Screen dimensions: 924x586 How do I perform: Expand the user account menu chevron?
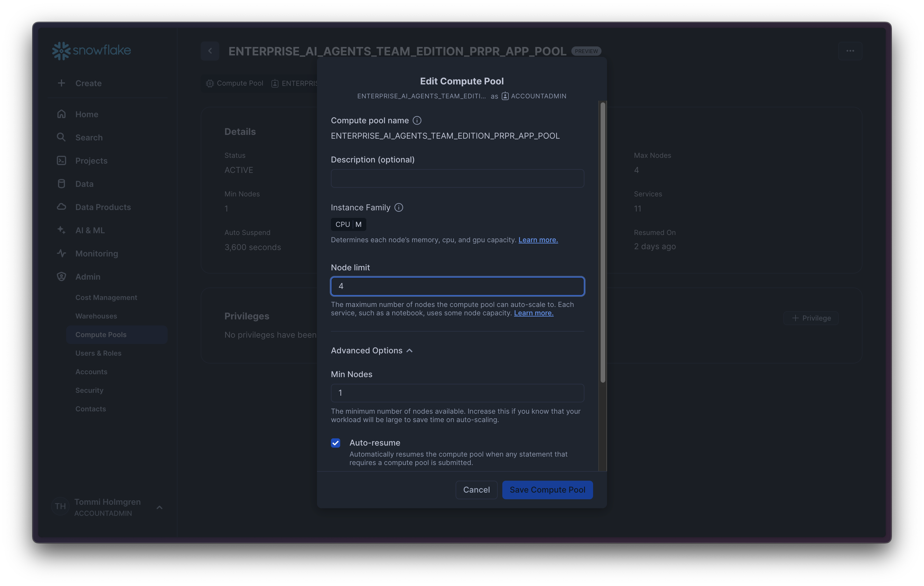160,507
